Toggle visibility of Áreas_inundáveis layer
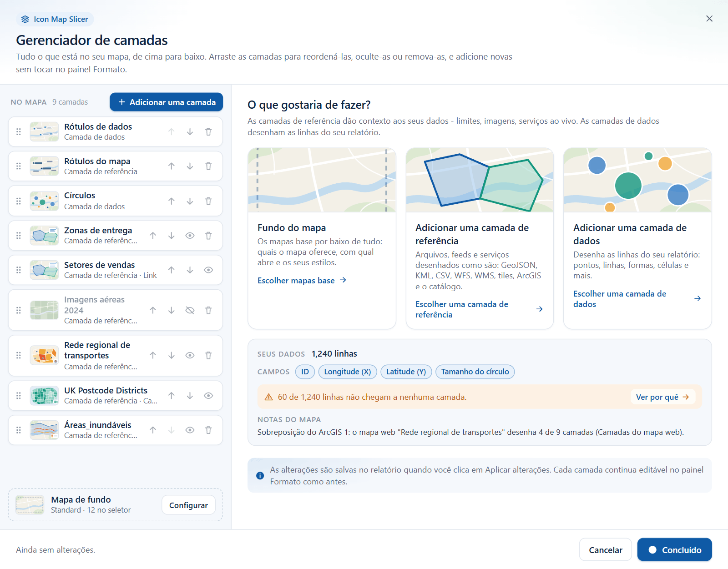Image resolution: width=728 pixels, height=569 pixels. (x=190, y=430)
